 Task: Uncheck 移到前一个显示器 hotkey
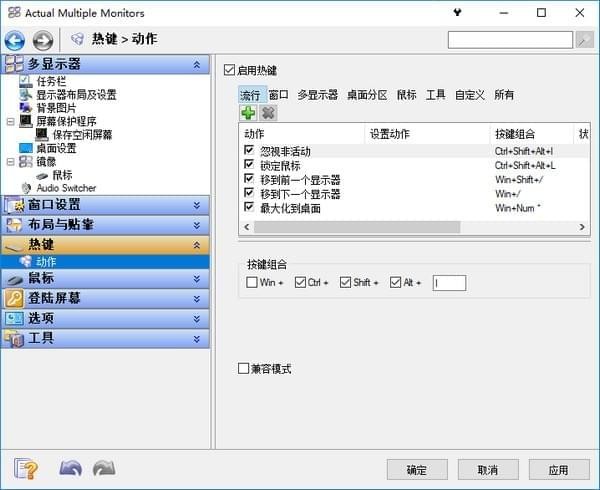coord(249,178)
